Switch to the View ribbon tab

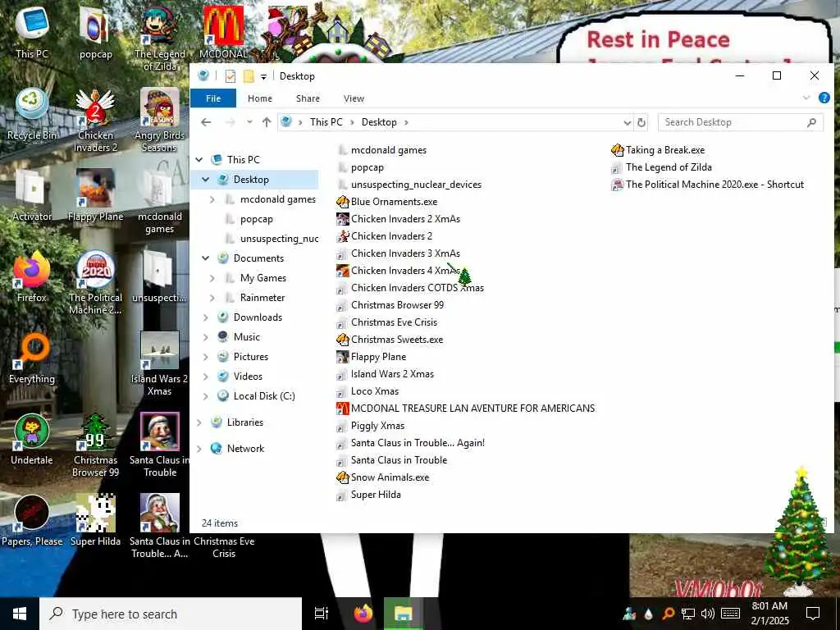[354, 98]
